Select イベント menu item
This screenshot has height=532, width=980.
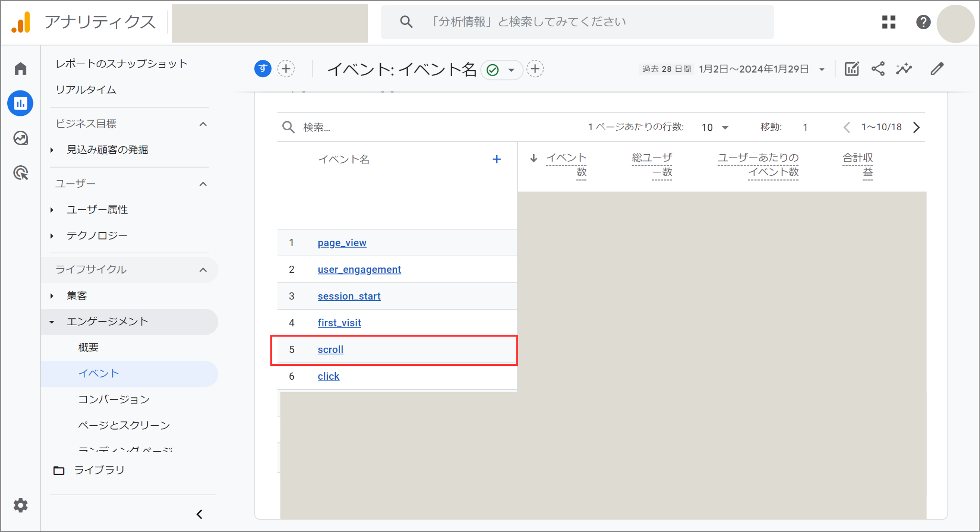(x=129, y=374)
